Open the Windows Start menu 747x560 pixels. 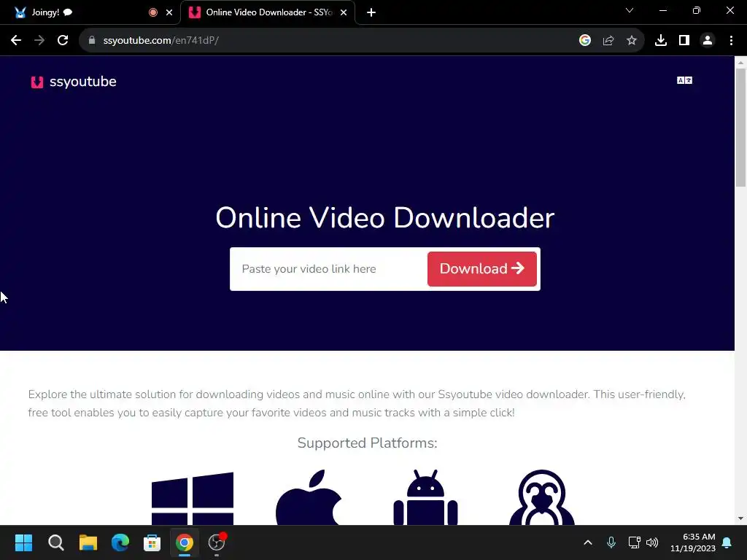coord(23,542)
